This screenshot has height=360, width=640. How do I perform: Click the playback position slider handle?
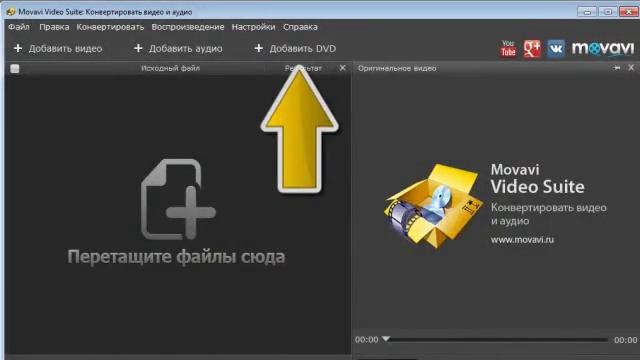(x=386, y=339)
